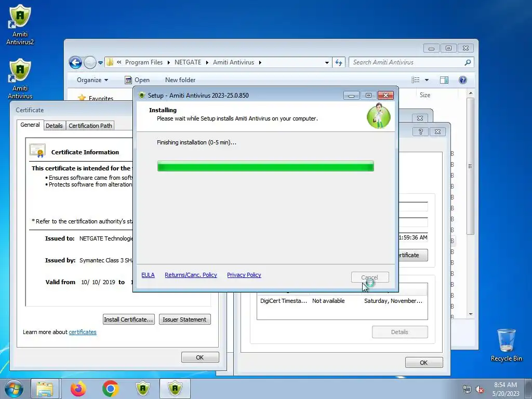Launch Firefox from the taskbar
The height and width of the screenshot is (399, 532).
[x=78, y=389]
